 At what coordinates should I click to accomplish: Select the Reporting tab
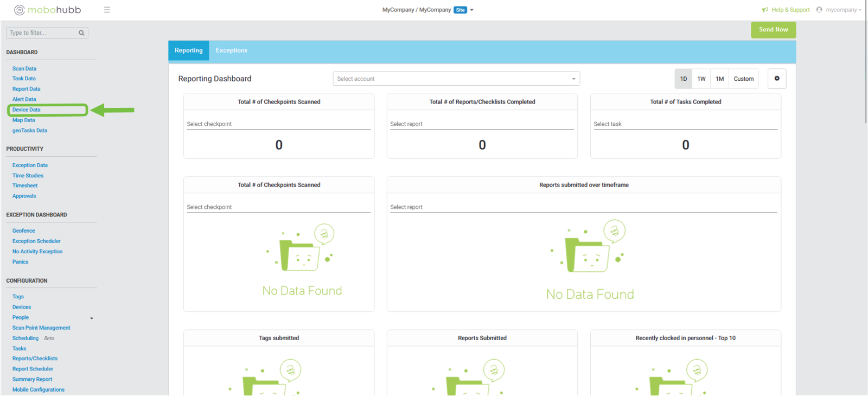tap(188, 50)
